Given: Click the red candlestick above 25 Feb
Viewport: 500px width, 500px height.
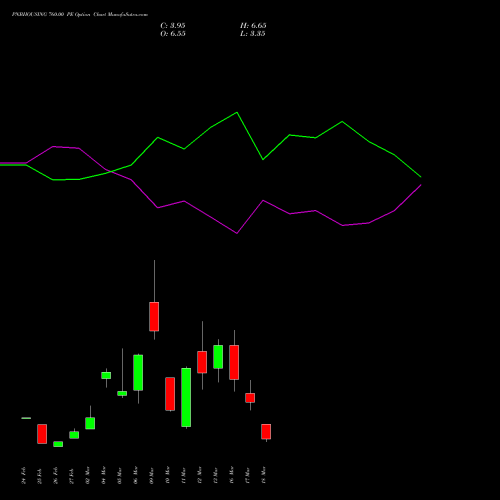Looking at the screenshot, I should pos(42,434).
